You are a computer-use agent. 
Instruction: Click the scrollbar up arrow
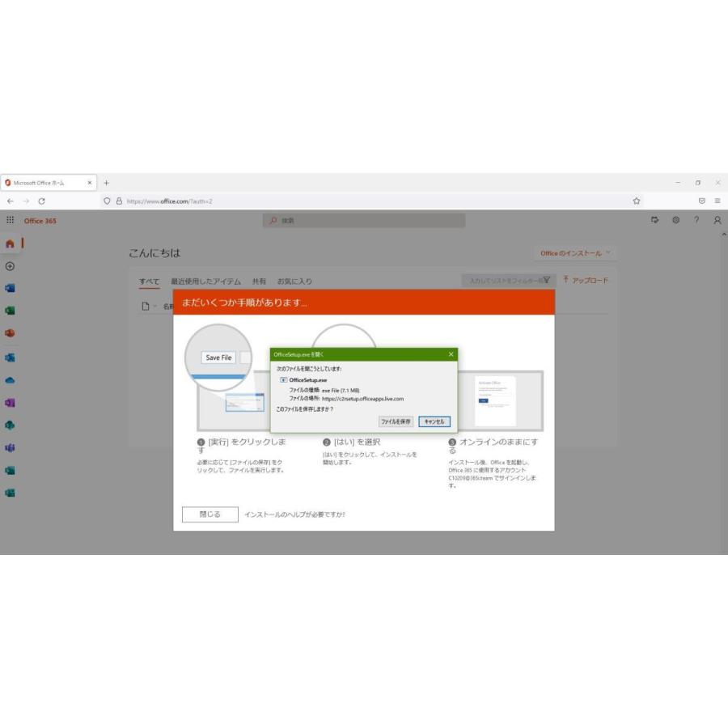coord(724,235)
